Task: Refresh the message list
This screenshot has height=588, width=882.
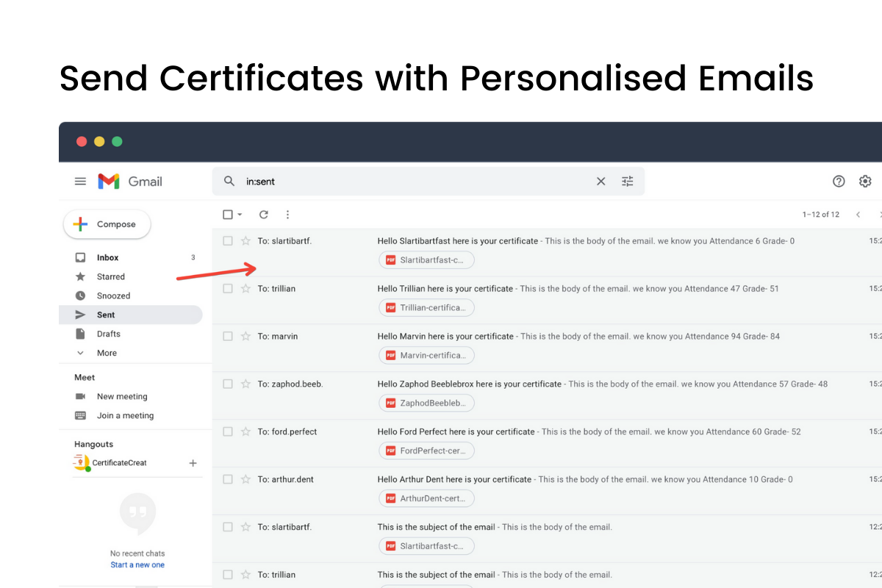Action: 263,214
